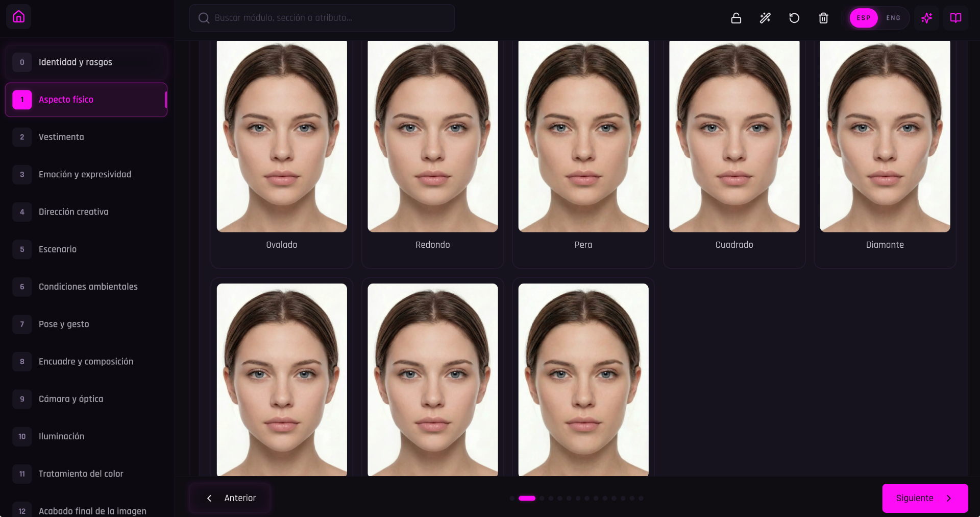Open Vestimenta section
This screenshot has width=980, height=517.
click(86, 137)
